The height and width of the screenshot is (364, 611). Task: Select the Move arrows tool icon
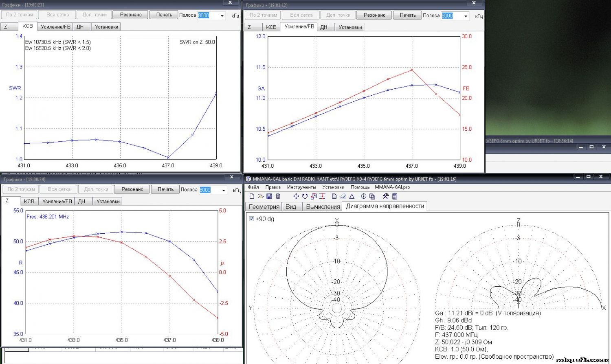pyautogui.click(x=296, y=196)
